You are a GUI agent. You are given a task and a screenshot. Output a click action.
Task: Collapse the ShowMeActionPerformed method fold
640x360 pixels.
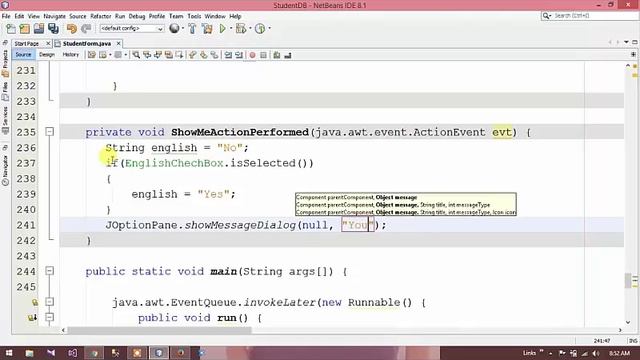pos(49,132)
